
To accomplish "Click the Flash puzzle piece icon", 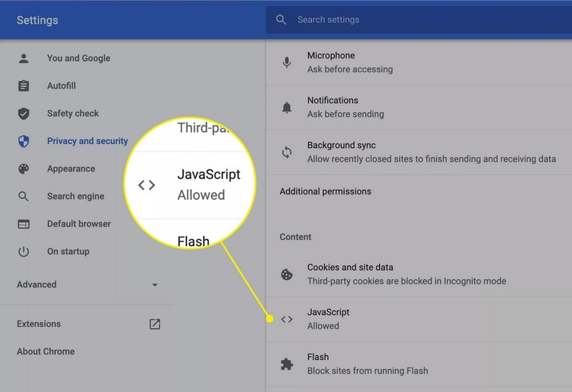I will pos(287,364).
